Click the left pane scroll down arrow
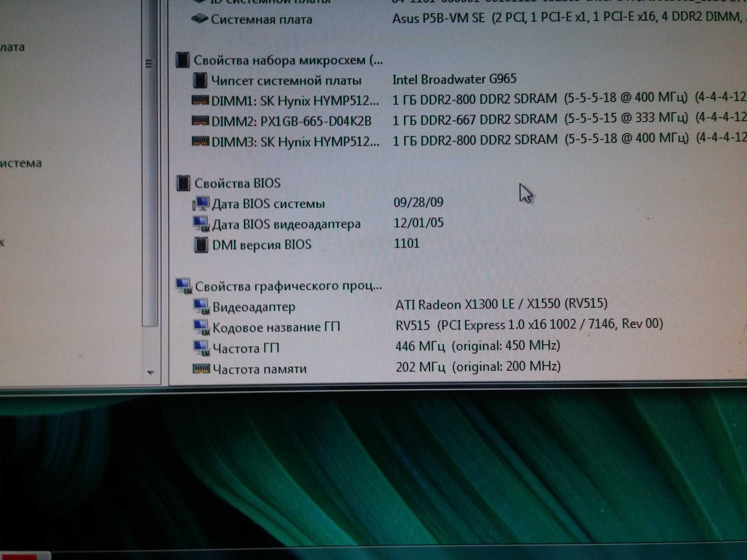 coord(151,373)
